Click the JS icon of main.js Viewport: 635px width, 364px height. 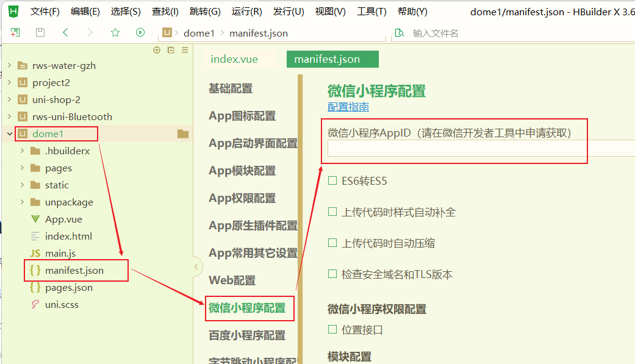point(35,253)
